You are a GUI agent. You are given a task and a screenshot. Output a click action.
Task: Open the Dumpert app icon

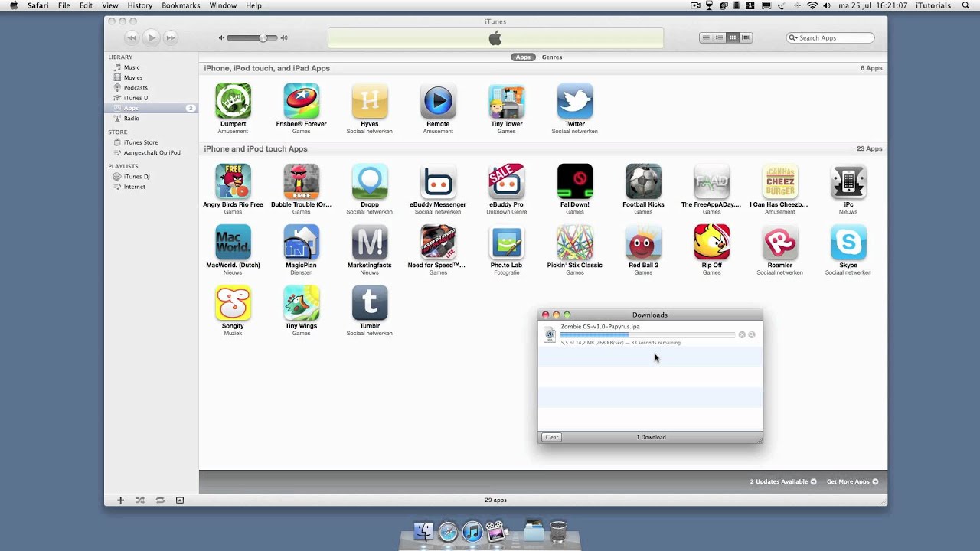233,101
